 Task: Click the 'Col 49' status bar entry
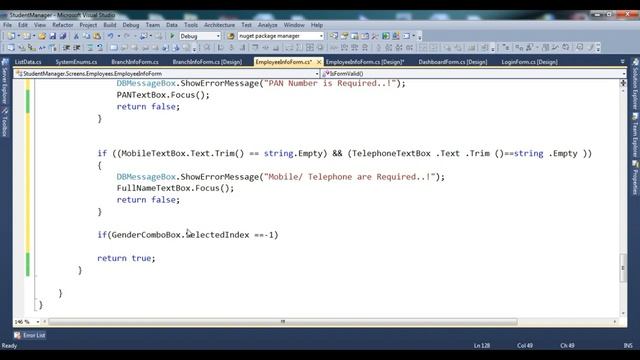524,346
